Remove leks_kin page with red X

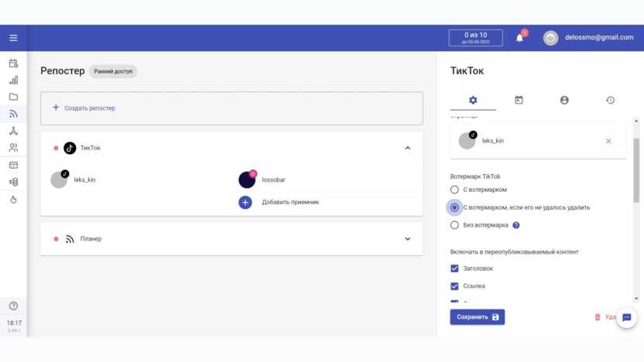click(x=608, y=141)
